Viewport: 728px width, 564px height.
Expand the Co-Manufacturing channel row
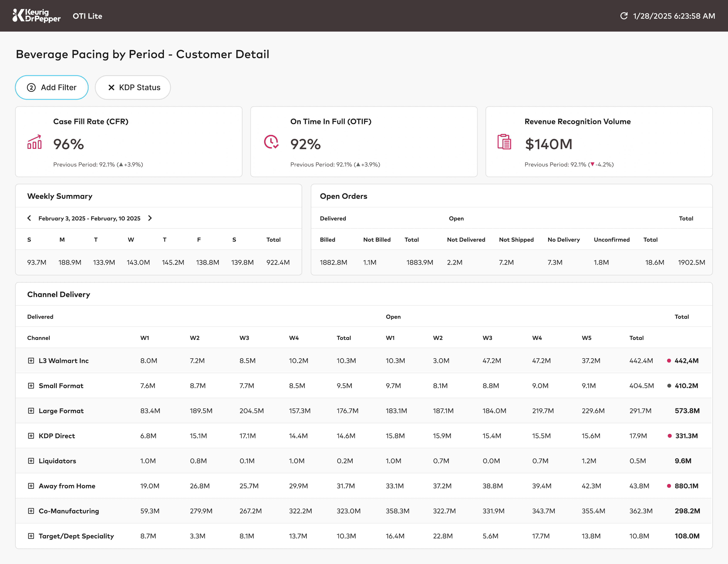pos(31,511)
